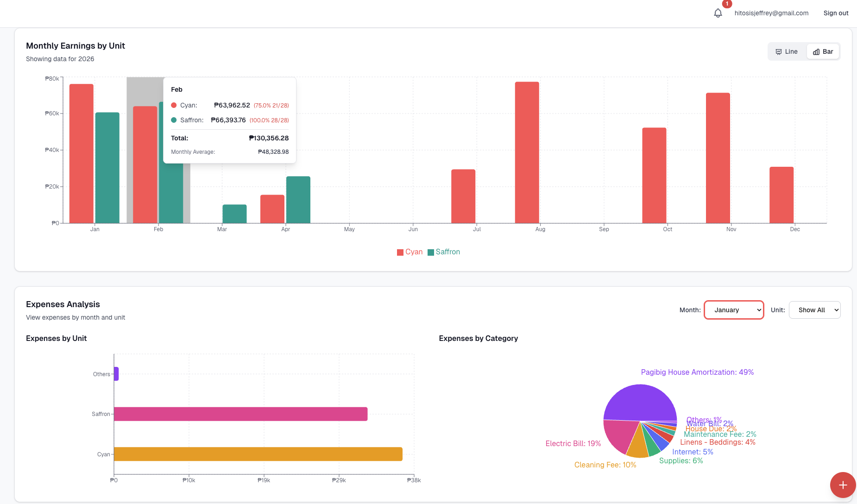Click the Cyan red dot in tooltip

pyautogui.click(x=174, y=105)
